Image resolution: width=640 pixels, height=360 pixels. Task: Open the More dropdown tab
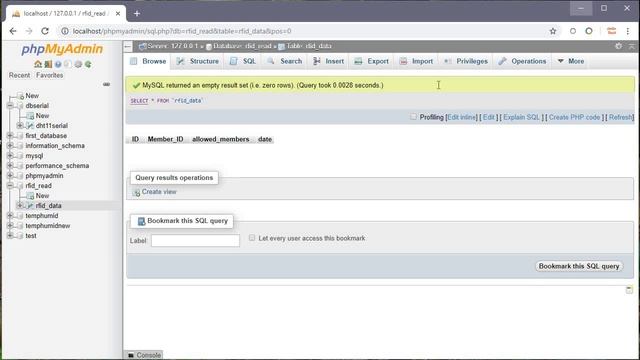(x=571, y=61)
